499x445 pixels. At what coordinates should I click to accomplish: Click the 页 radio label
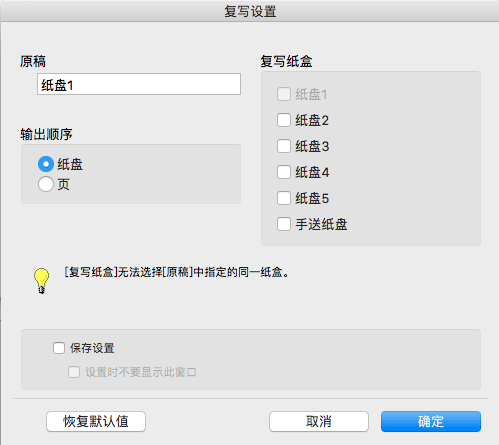(63, 184)
